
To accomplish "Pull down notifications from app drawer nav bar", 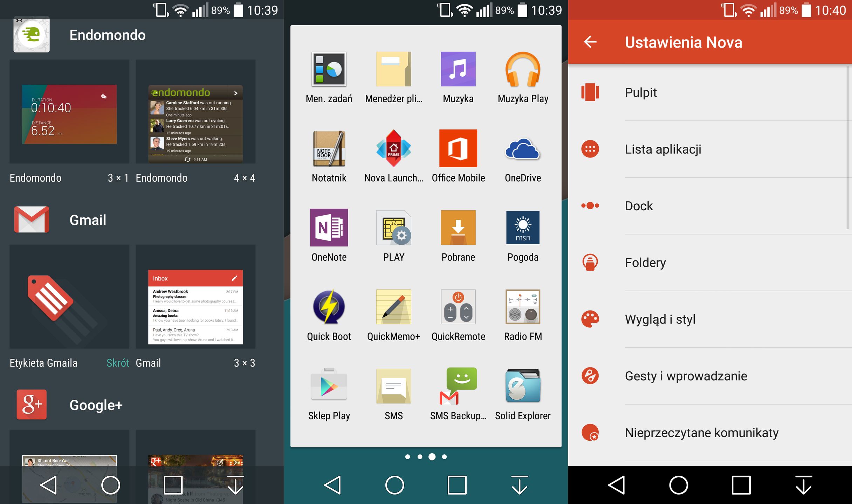I will pos(520,485).
